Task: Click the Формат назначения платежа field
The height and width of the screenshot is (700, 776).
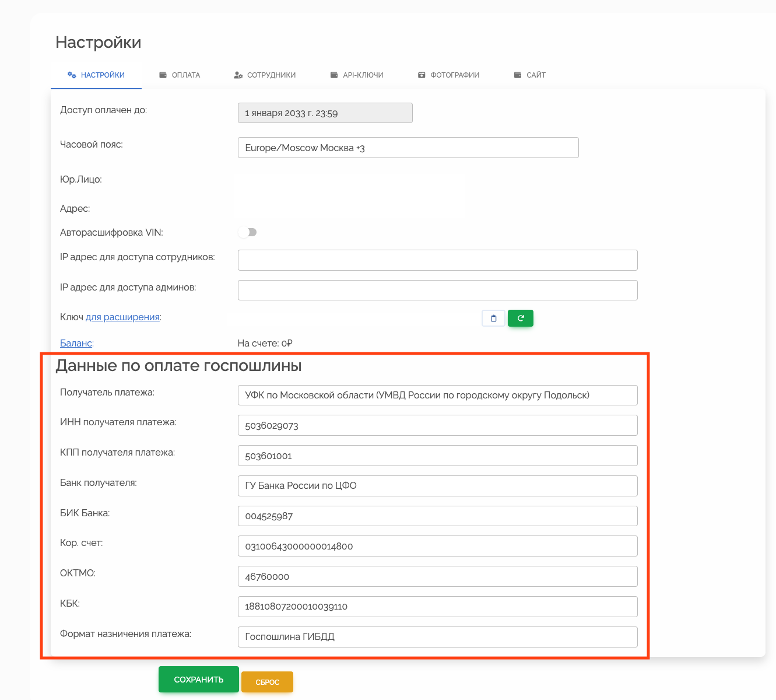Action: [x=438, y=637]
